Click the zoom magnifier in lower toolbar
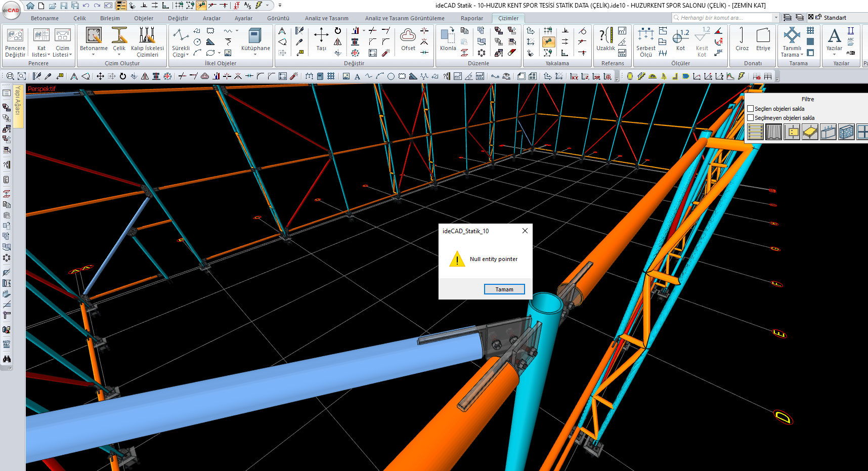This screenshot has width=868, height=471. [10, 76]
